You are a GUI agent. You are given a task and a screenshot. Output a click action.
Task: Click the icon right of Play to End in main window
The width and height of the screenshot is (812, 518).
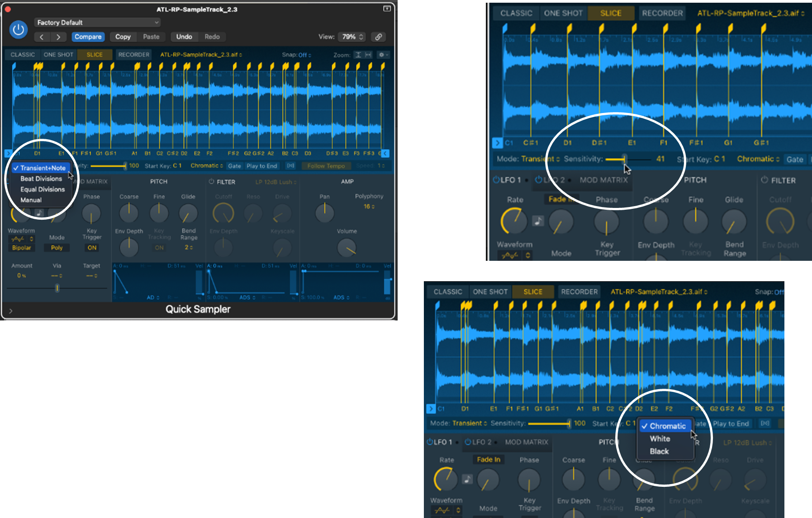290,166
